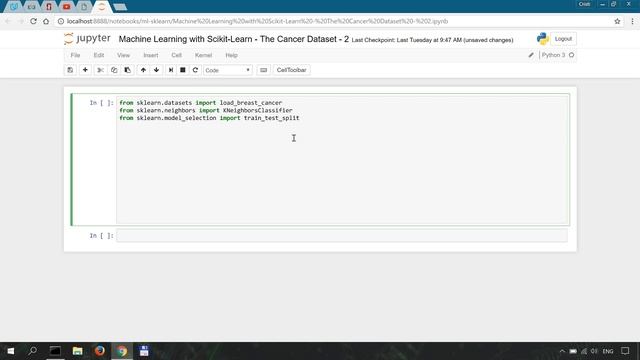Switch to the blank-page browser tab
The width and height of the screenshot is (640, 360).
click(84, 7)
